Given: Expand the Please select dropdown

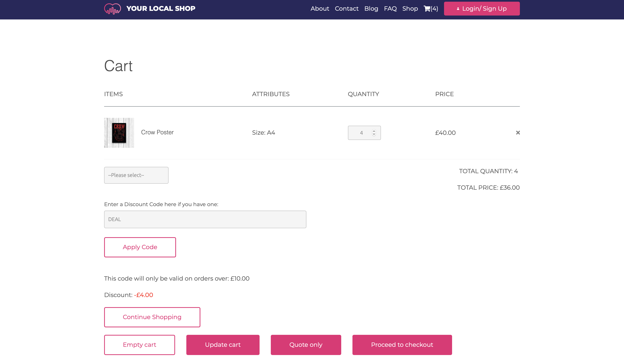Looking at the screenshot, I should pos(136,175).
